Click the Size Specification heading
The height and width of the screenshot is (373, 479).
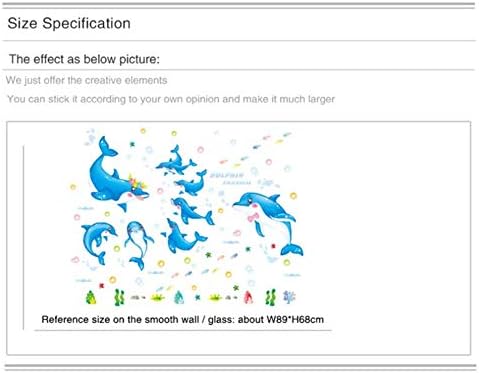click(69, 23)
